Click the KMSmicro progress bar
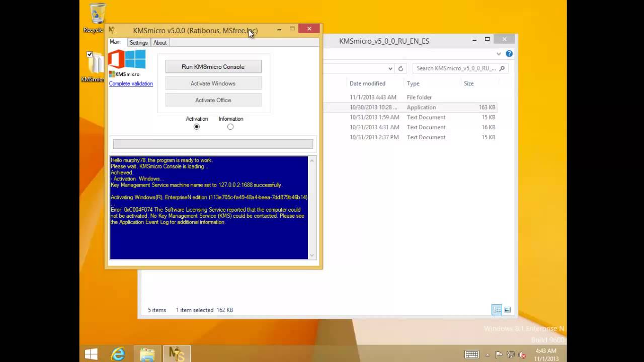 pos(213,144)
